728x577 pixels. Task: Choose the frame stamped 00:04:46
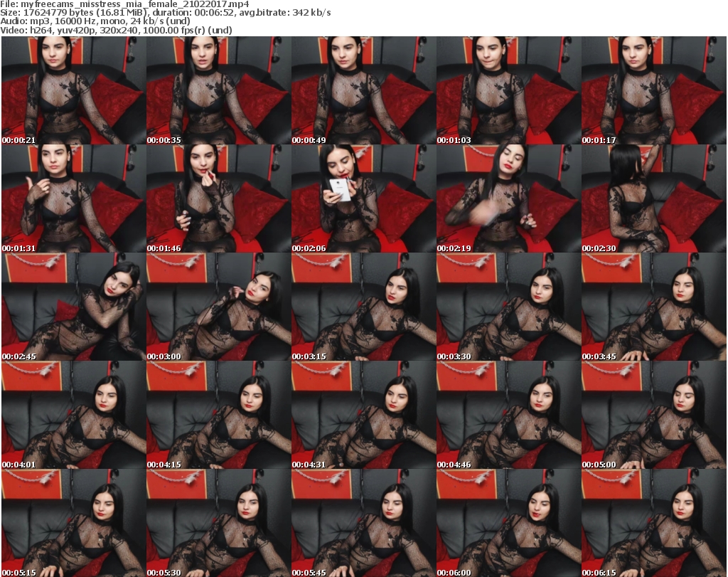point(508,415)
